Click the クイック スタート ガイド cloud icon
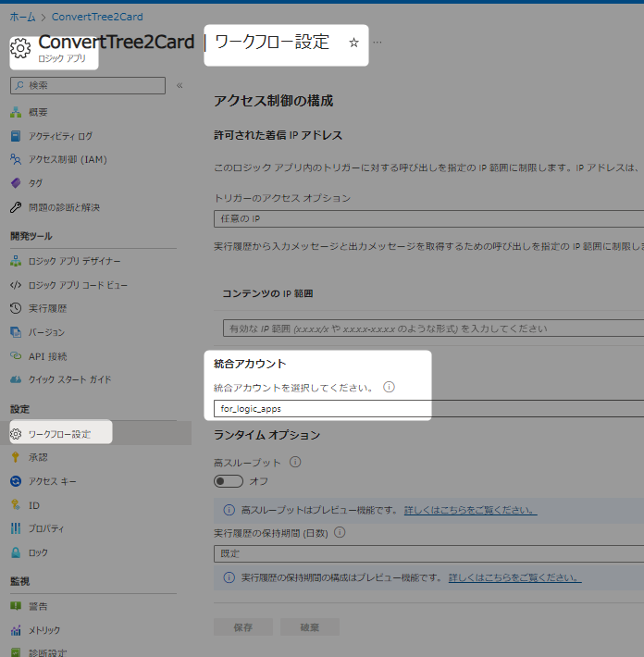 tap(16, 379)
